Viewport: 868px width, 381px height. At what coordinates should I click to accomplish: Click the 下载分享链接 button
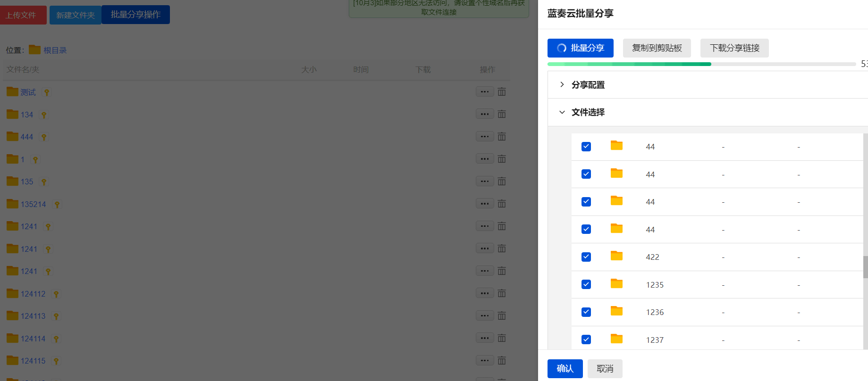click(x=734, y=48)
